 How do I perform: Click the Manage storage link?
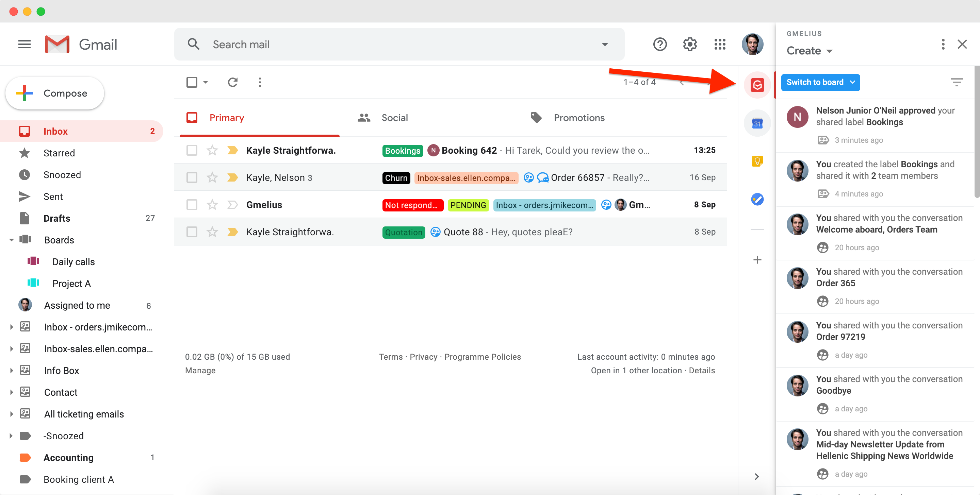click(200, 370)
